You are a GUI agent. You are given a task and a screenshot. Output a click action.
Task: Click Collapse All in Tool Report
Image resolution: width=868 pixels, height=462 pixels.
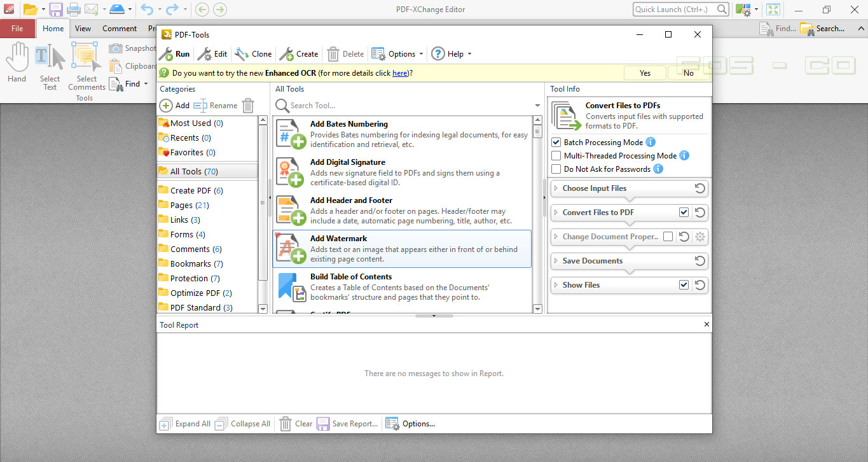[x=242, y=424]
